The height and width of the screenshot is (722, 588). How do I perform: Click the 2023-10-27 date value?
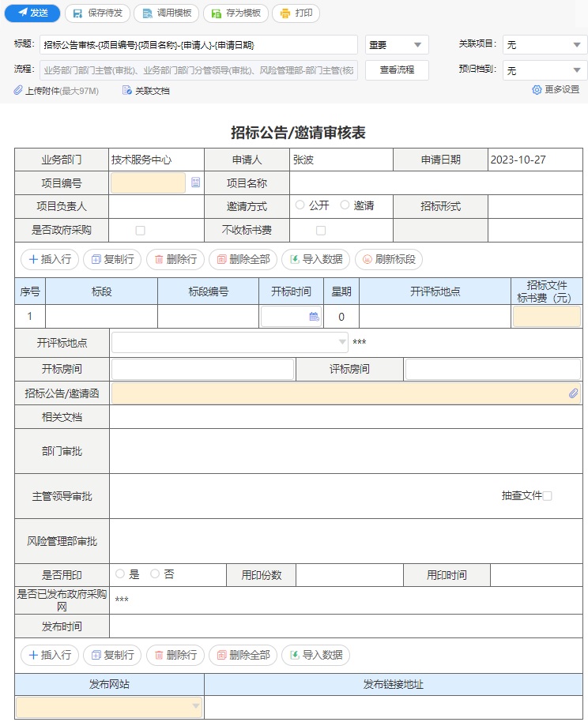point(518,160)
